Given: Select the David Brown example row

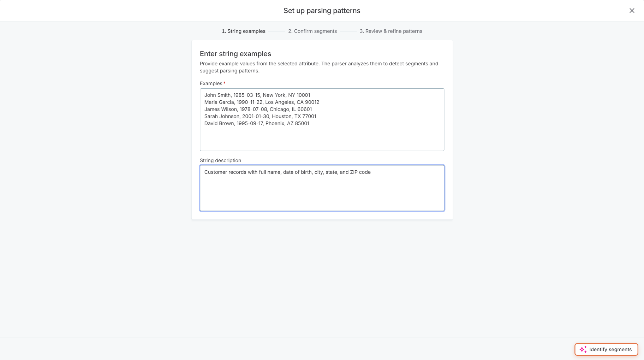Looking at the screenshot, I should point(257,123).
